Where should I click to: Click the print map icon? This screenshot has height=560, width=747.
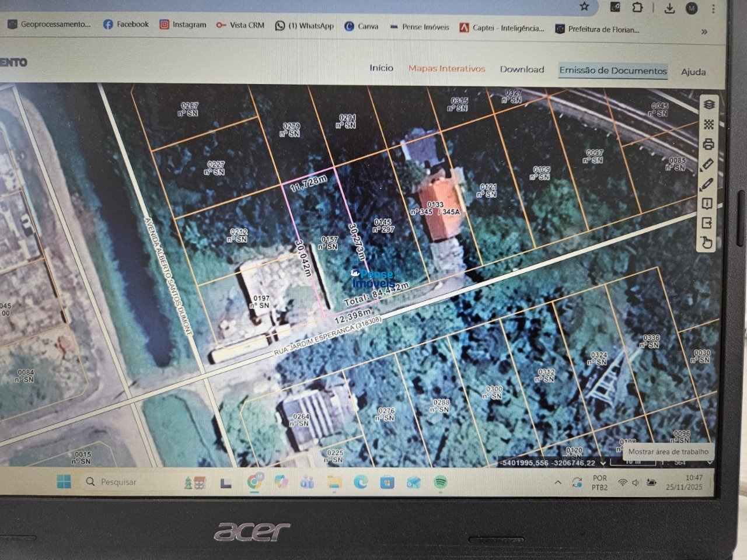coord(708,143)
